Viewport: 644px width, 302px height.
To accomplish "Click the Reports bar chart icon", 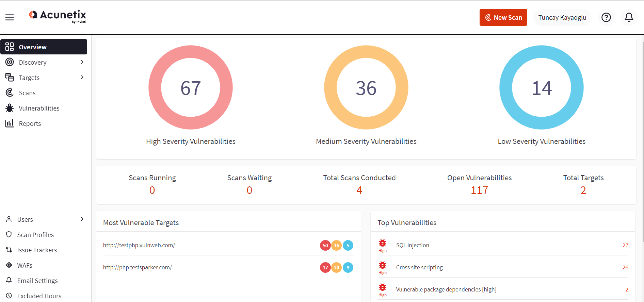I will [10, 123].
